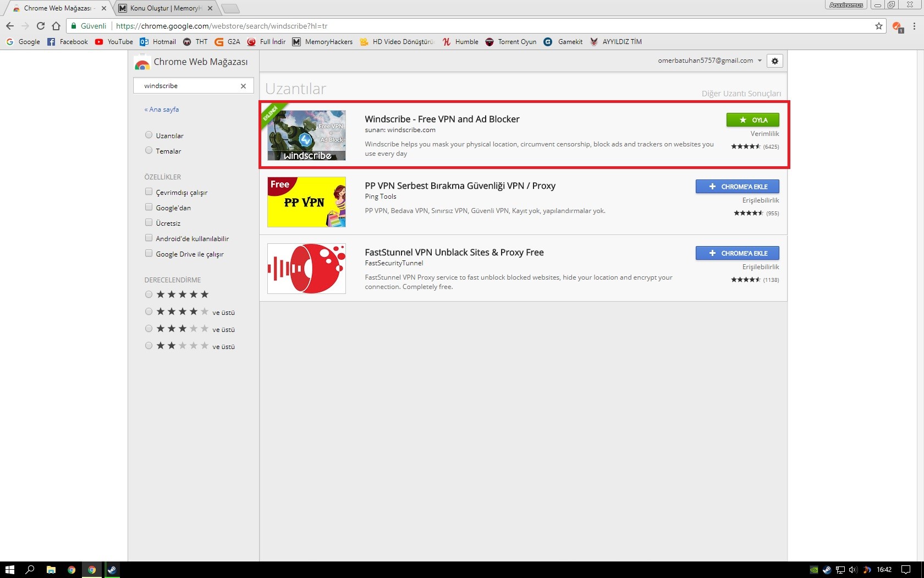924x578 pixels.
Task: Check Google Drive ile çalışır
Action: (148, 253)
